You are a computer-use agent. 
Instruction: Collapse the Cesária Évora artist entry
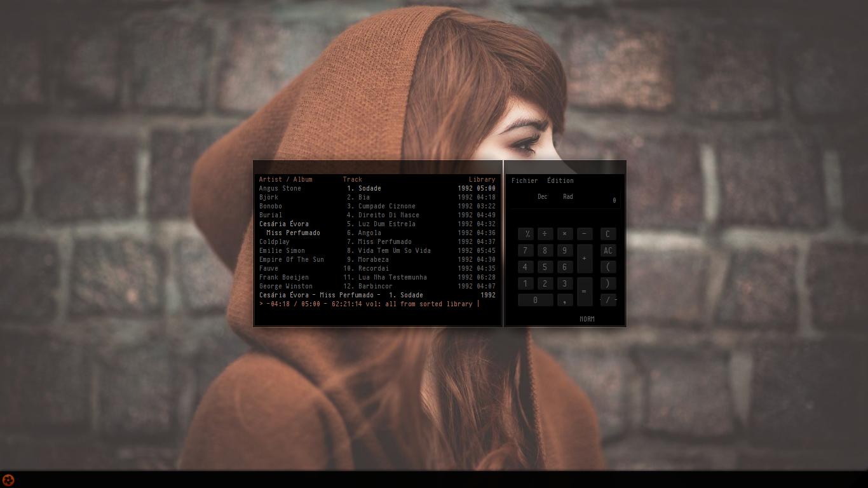(284, 224)
